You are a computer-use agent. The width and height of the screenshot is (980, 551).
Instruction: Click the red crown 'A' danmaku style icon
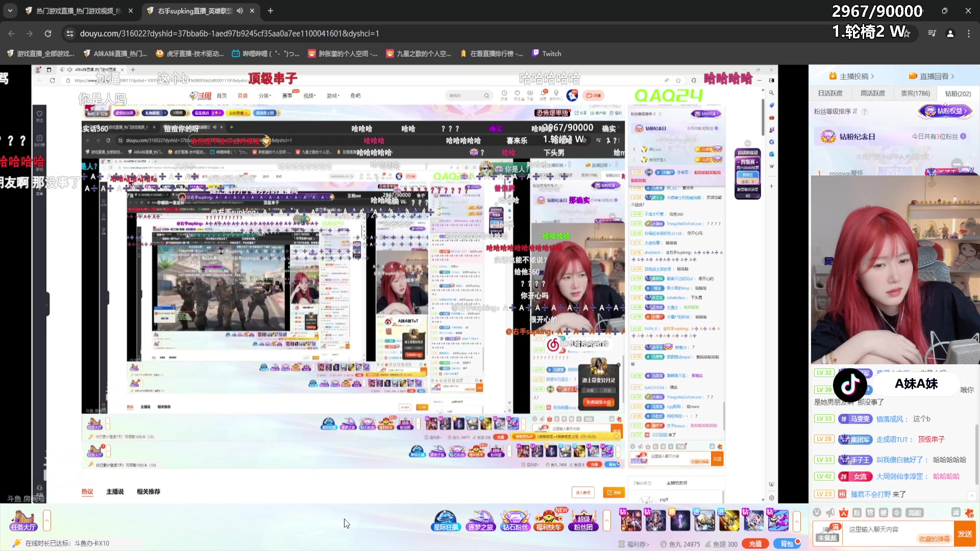(843, 513)
